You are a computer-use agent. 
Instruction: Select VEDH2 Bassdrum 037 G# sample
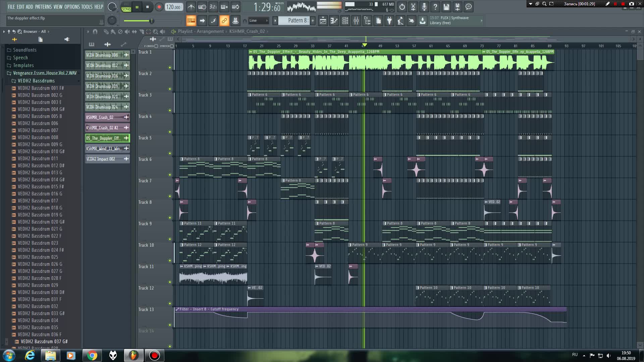pos(44,342)
